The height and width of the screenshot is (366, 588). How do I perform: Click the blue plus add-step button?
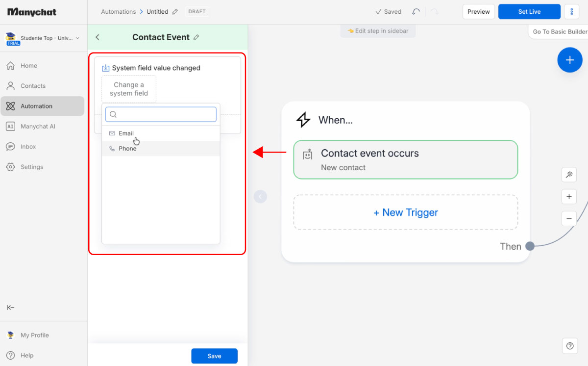(x=569, y=60)
